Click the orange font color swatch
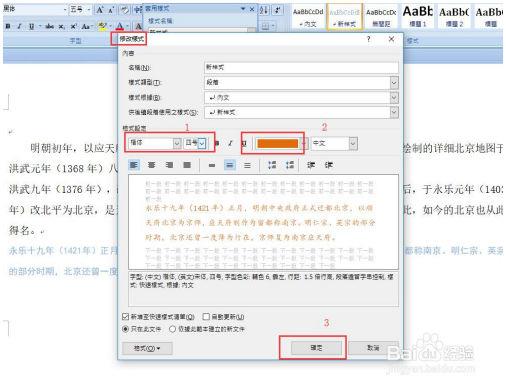Image resolution: width=506 pixels, height=389 pixels. tap(277, 143)
